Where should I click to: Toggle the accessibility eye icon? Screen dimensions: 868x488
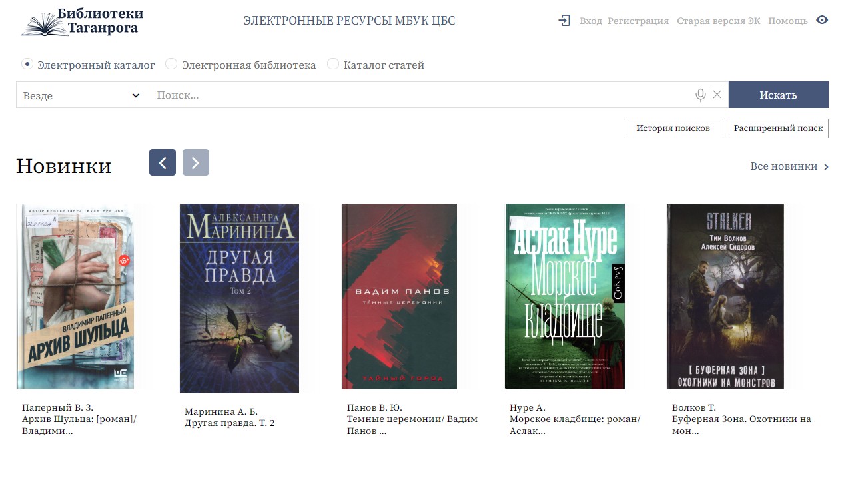(x=822, y=20)
